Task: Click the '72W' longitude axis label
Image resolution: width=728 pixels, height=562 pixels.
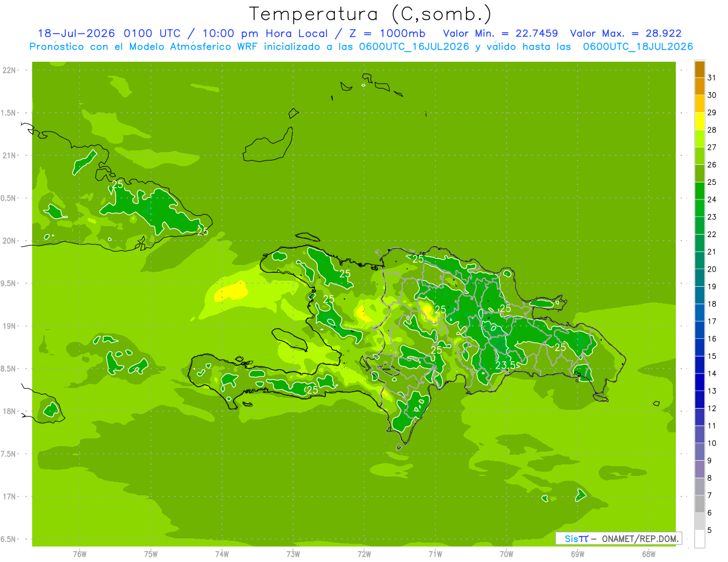Action: (364, 554)
